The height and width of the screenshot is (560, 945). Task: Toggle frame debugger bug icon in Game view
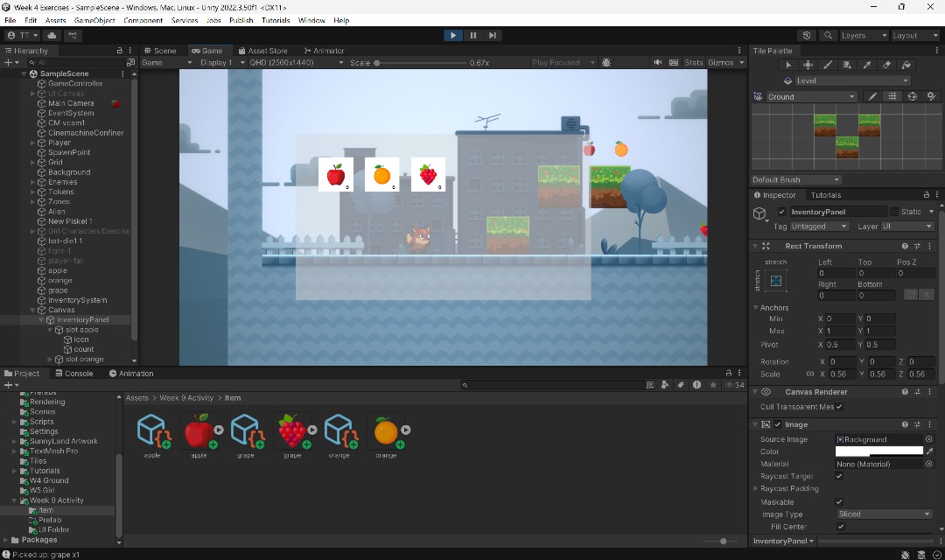pos(606,63)
